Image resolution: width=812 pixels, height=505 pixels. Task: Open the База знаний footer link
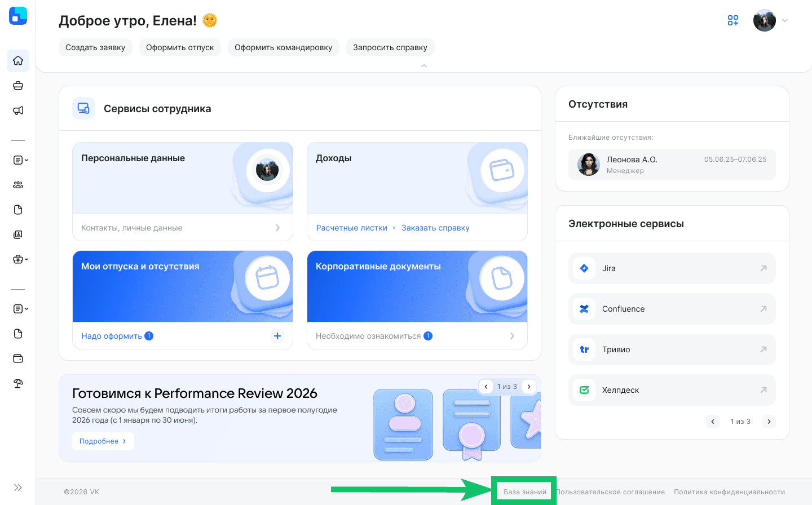(524, 492)
